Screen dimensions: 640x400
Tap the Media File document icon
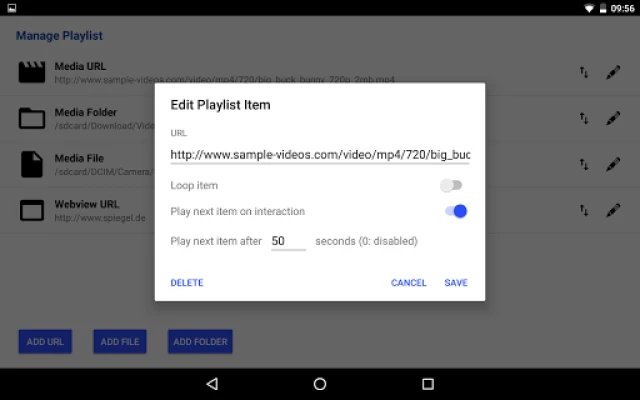[32, 164]
